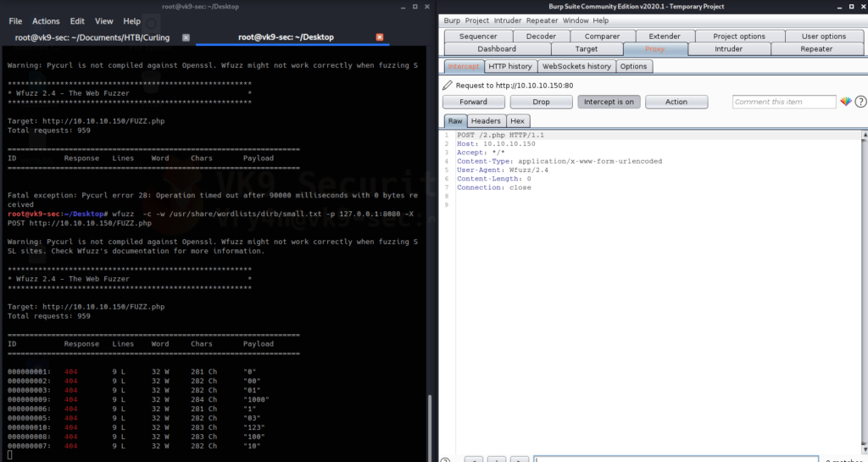Forward the intercepted request
Image resolution: width=868 pixels, height=462 pixels.
click(473, 102)
